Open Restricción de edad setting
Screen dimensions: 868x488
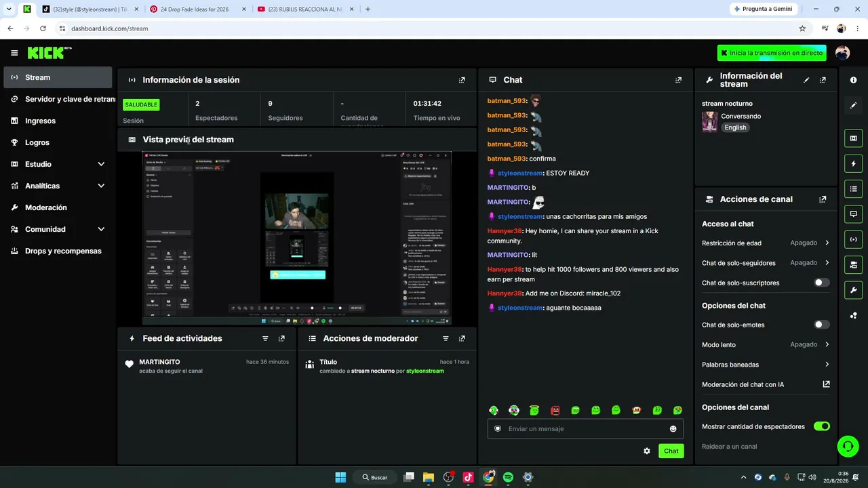tap(766, 243)
